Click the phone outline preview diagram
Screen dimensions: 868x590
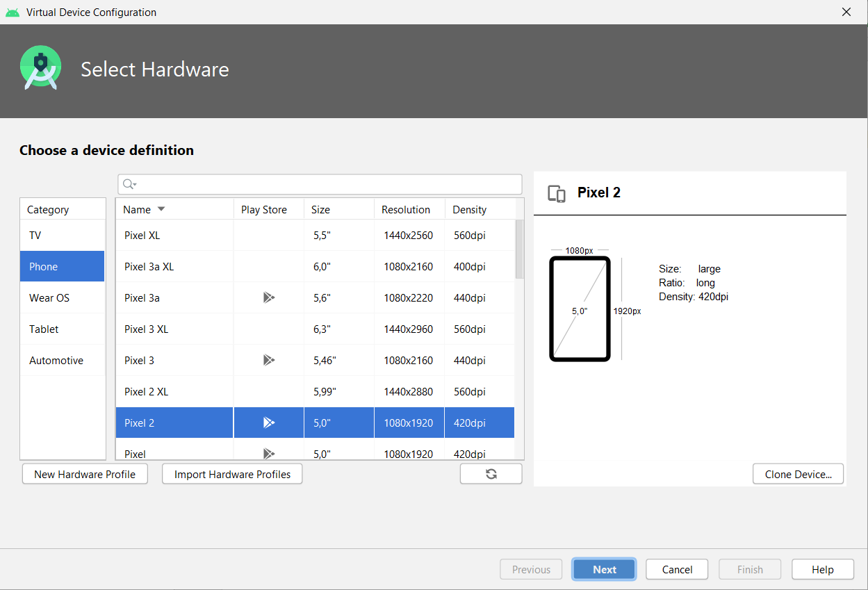click(580, 309)
